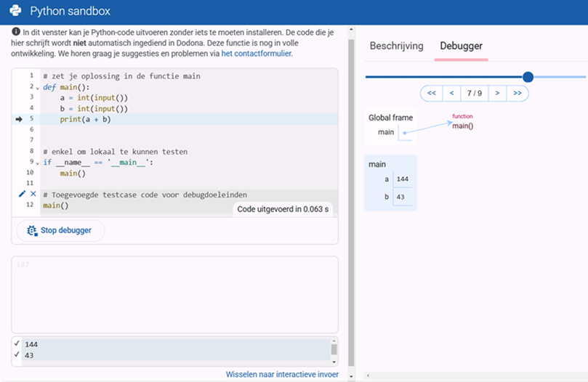This screenshot has height=382, width=588.
Task: Collapse the def main() fold arrow
Action: [37, 88]
